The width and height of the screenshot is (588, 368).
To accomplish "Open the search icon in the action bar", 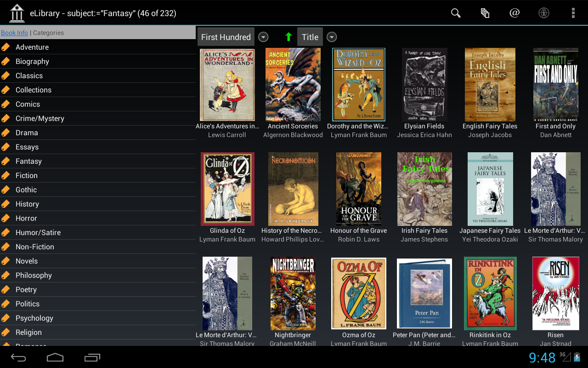I will 455,13.
